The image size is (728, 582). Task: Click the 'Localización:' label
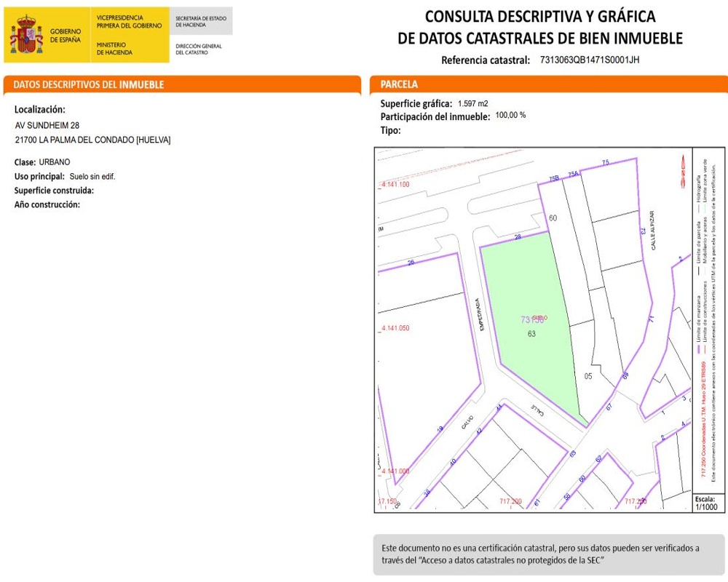(x=40, y=110)
